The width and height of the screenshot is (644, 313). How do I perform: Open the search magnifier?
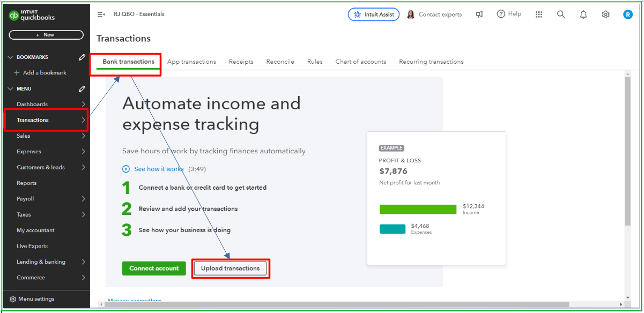[561, 14]
